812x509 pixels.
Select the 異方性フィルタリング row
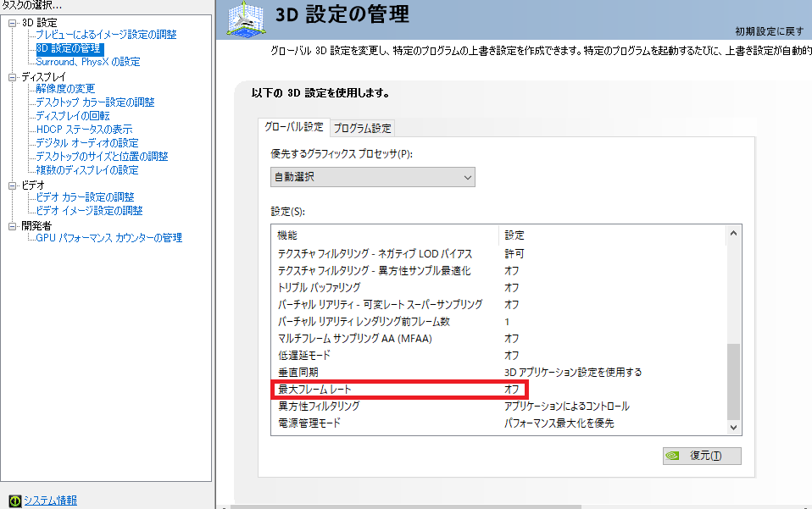(498, 406)
